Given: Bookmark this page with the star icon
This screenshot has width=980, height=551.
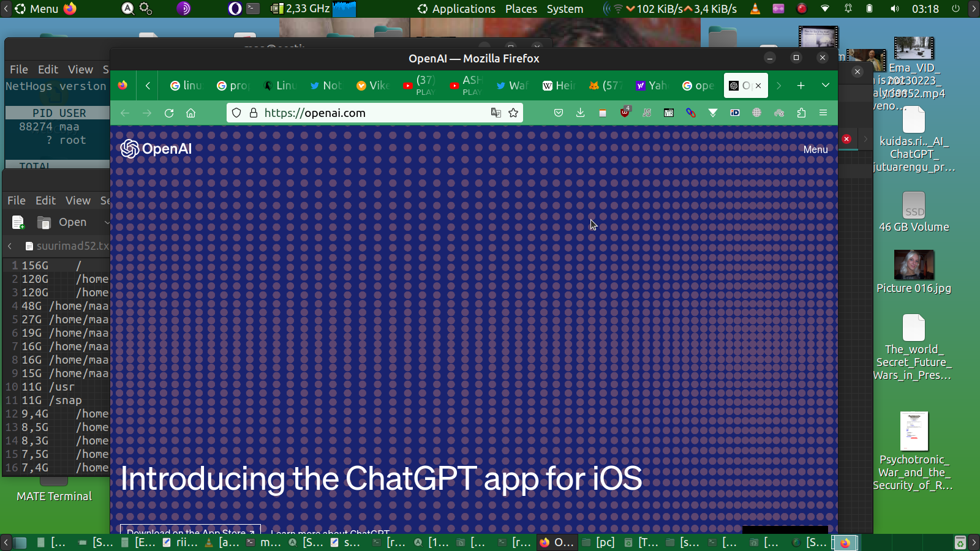Looking at the screenshot, I should coord(513,113).
